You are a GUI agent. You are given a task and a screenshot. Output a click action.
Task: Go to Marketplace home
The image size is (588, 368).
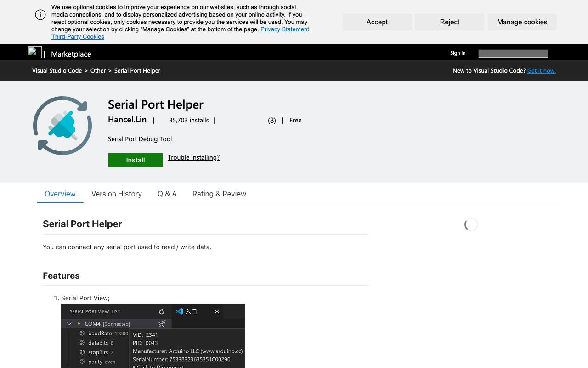(x=71, y=54)
